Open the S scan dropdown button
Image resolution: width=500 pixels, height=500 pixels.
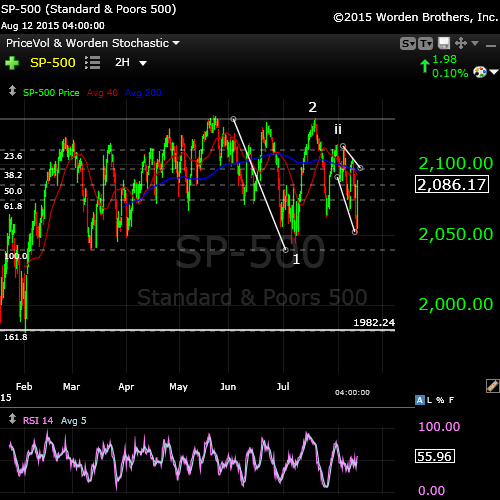tap(408, 43)
